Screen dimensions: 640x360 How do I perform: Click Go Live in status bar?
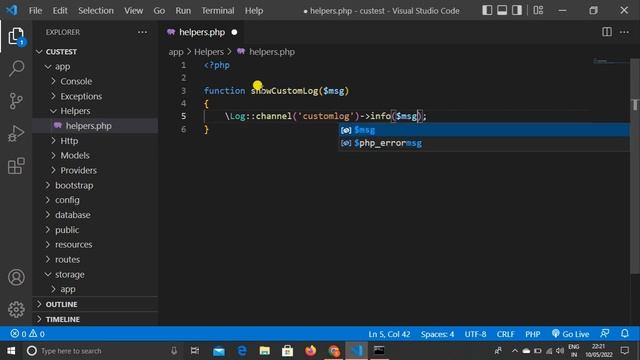570,334
